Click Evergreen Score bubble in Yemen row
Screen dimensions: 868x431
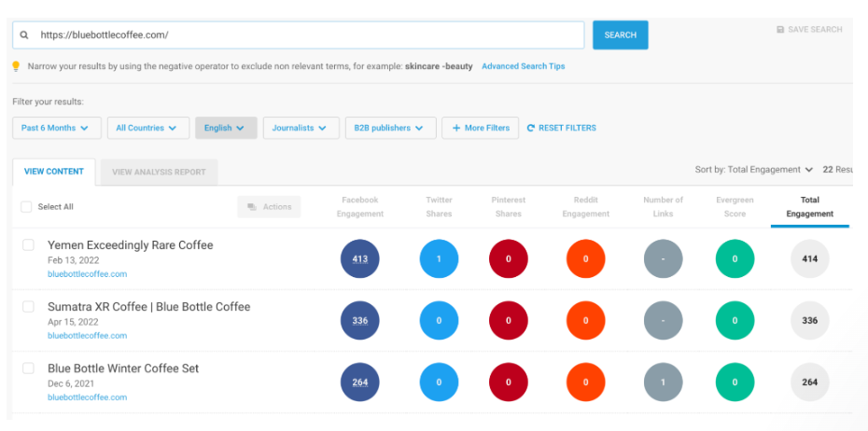point(735,258)
